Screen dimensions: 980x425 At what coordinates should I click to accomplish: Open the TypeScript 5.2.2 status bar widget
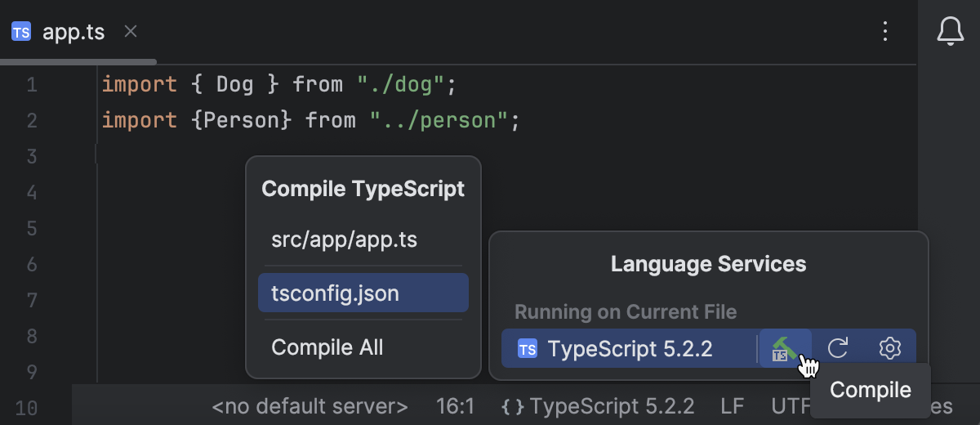[x=612, y=406]
